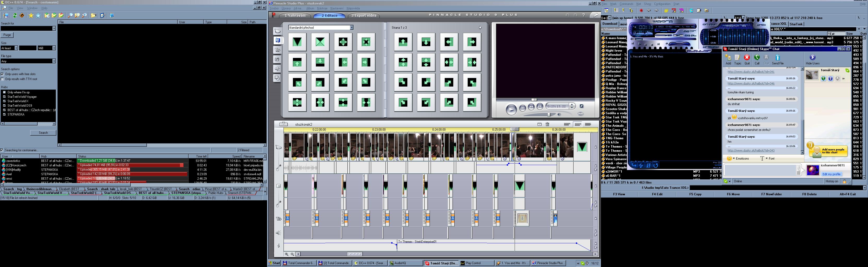
Task: Open Favorite Hubs yellow star icon in DC++
Action: pyautogui.click(x=31, y=15)
